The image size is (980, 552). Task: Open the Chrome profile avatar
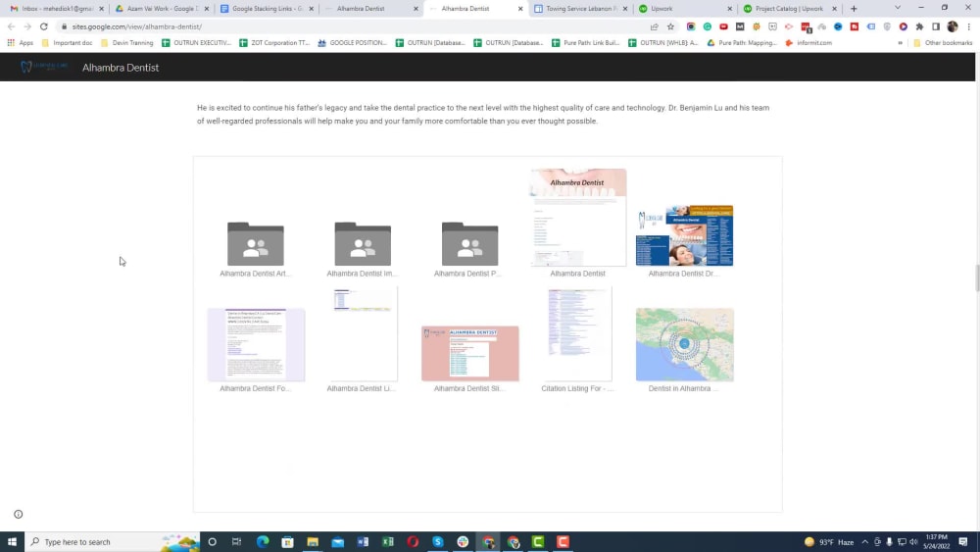pyautogui.click(x=953, y=26)
